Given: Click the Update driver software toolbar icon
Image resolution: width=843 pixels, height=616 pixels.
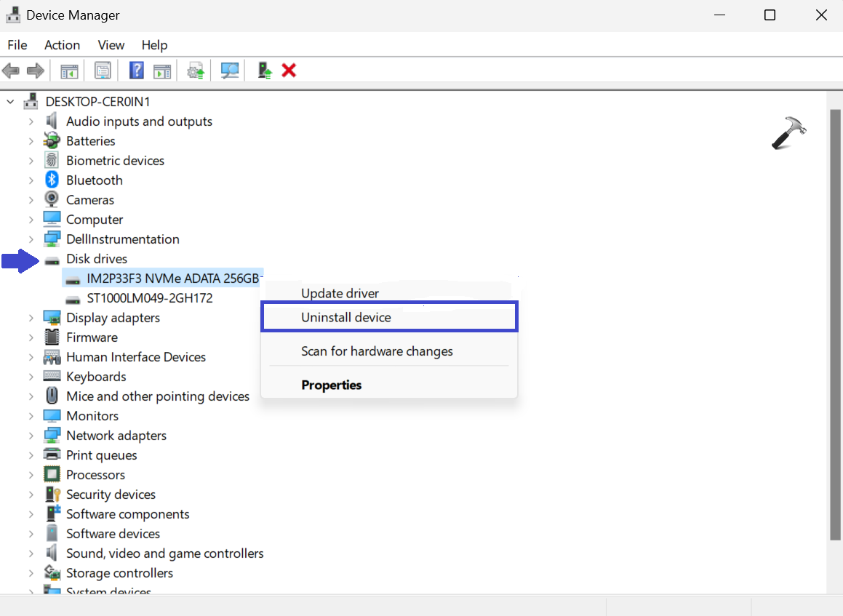Looking at the screenshot, I should 195,71.
